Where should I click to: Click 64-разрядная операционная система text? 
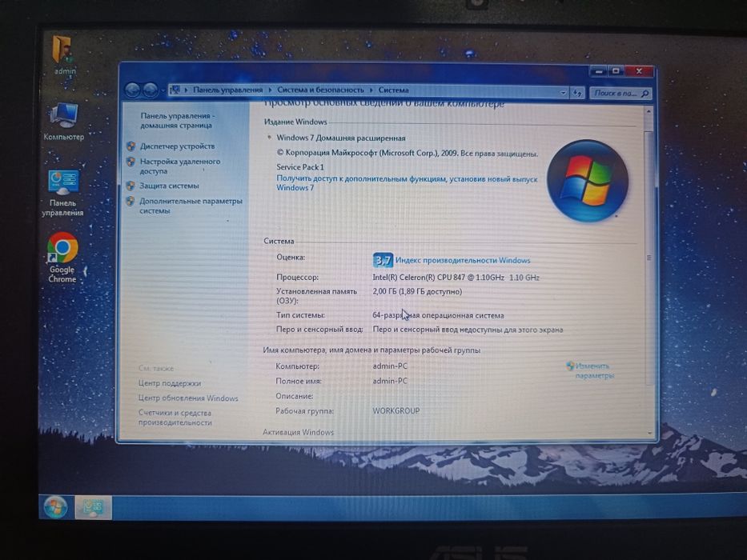pos(438,315)
